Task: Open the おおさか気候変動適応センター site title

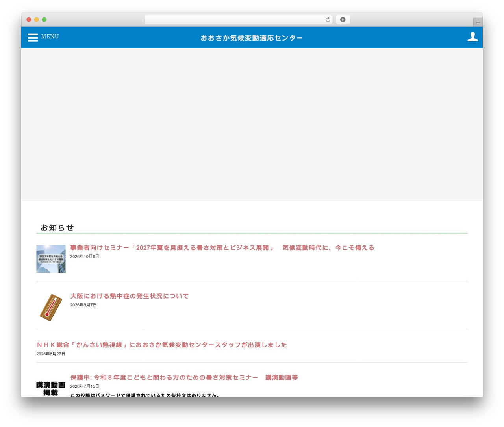Action: pyautogui.click(x=252, y=38)
